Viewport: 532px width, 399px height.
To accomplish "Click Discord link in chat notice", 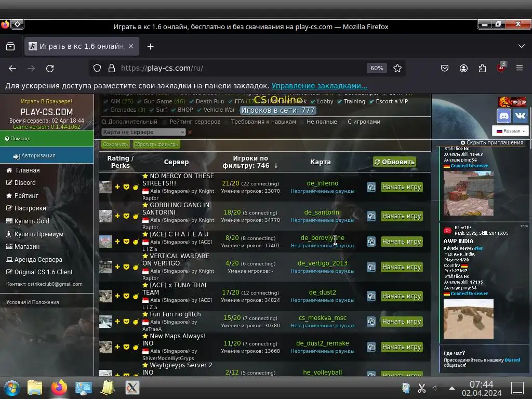I will (x=512, y=360).
